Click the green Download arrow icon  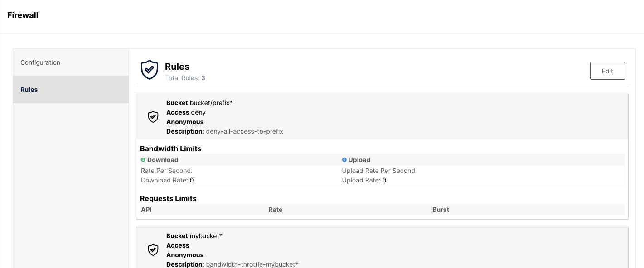pos(143,160)
